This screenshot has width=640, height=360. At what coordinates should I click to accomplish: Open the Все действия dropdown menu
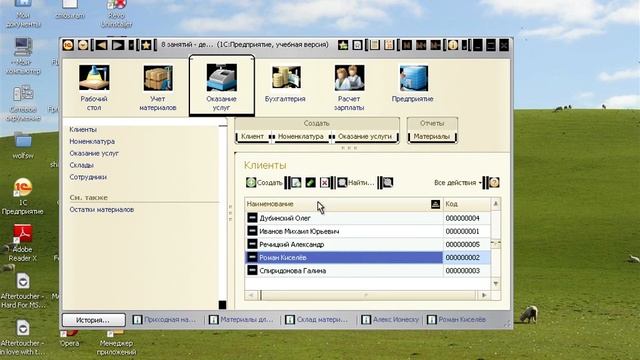pyautogui.click(x=458, y=183)
